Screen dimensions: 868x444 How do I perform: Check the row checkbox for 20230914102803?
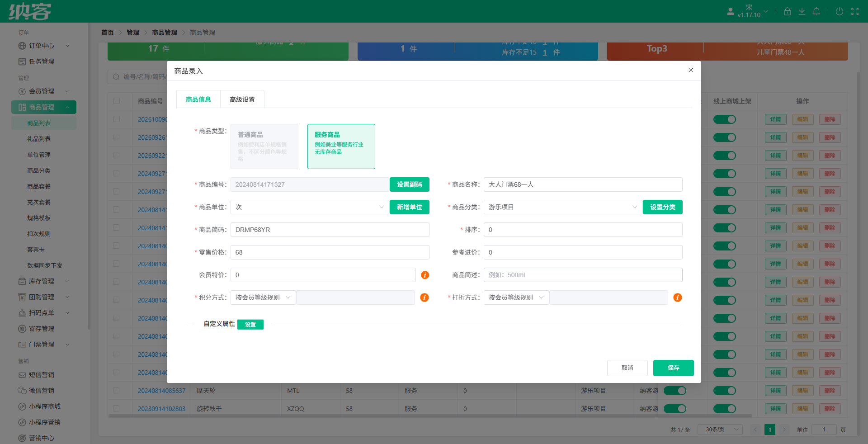pos(117,408)
